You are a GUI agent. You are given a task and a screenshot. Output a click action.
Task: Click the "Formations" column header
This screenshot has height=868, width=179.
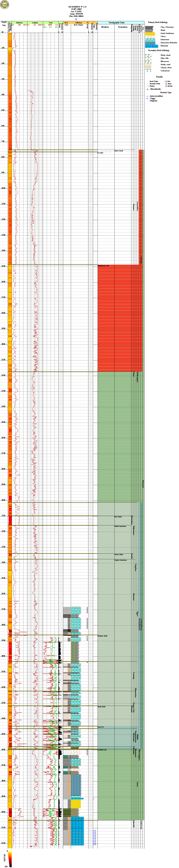click(123, 27)
